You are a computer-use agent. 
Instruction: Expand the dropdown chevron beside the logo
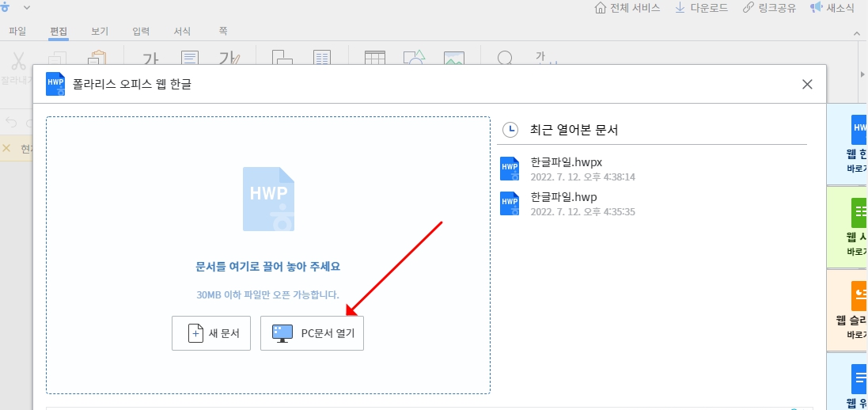click(26, 8)
